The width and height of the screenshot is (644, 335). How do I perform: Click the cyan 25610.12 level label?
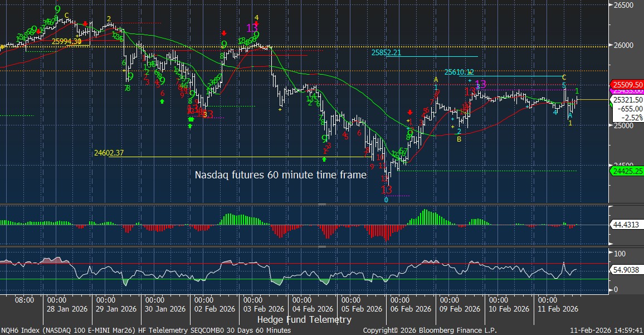459,72
